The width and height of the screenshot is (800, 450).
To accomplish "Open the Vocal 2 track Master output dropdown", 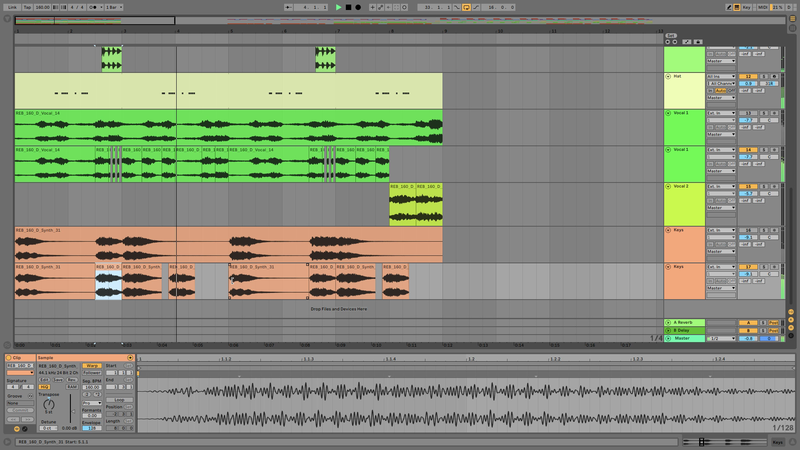I will coord(721,208).
